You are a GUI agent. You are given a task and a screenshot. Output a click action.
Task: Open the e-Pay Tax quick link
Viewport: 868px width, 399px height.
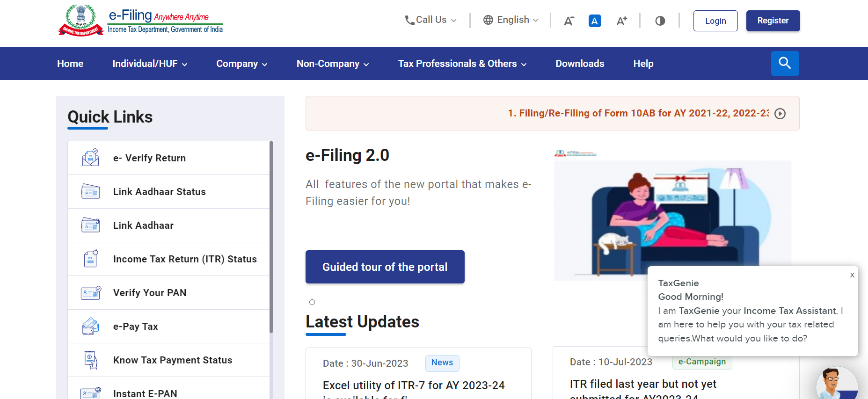click(x=168, y=326)
